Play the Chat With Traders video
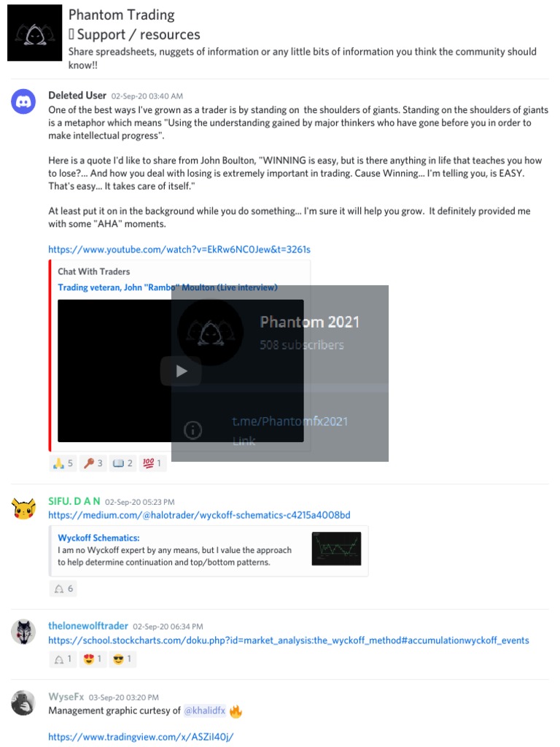This screenshot has width=560, height=747. (x=181, y=371)
